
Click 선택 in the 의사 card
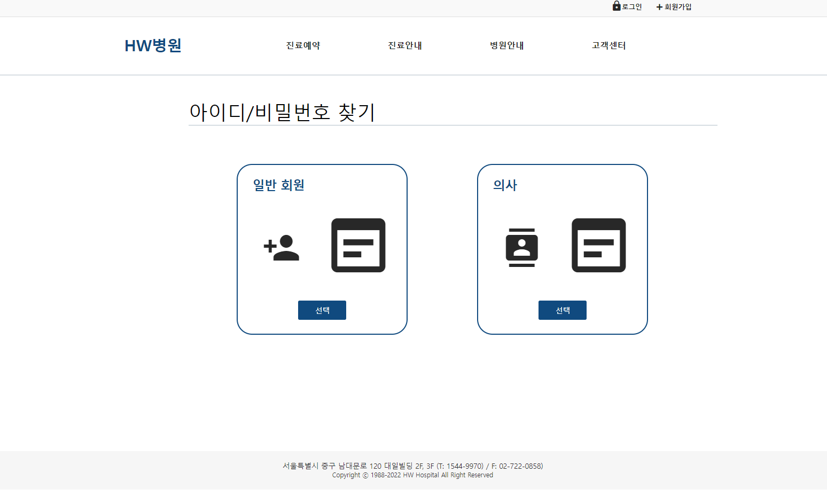[x=562, y=310]
